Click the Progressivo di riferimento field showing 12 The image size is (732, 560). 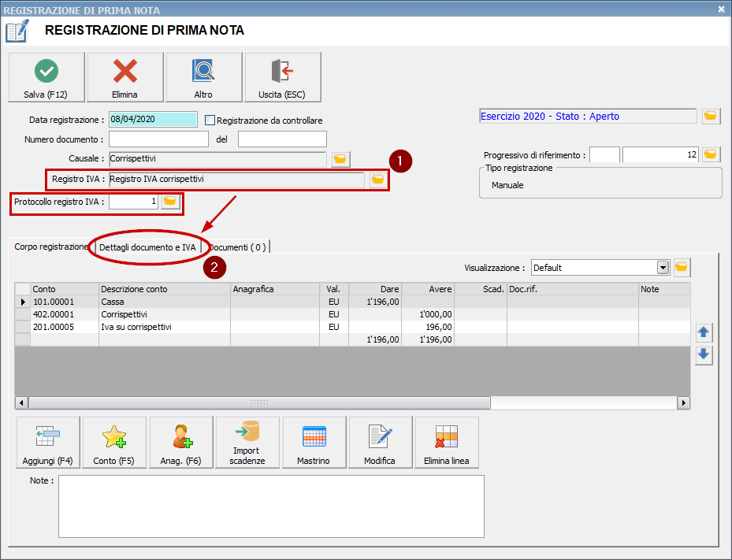coord(660,154)
